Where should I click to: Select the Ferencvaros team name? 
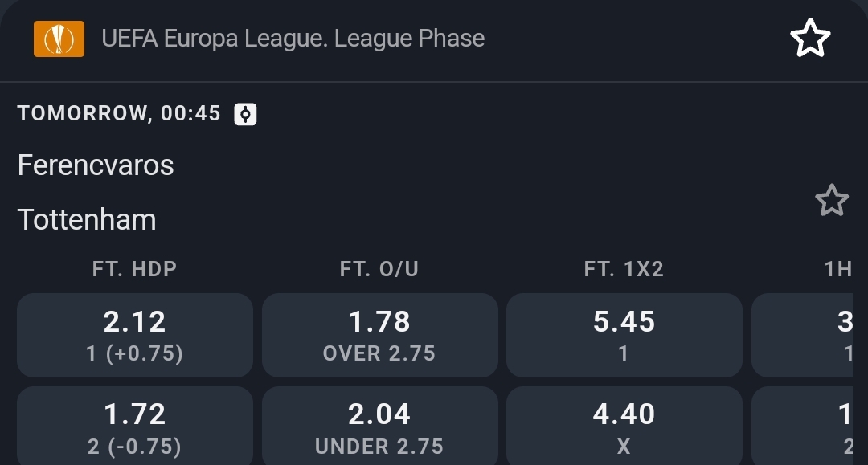point(96,165)
